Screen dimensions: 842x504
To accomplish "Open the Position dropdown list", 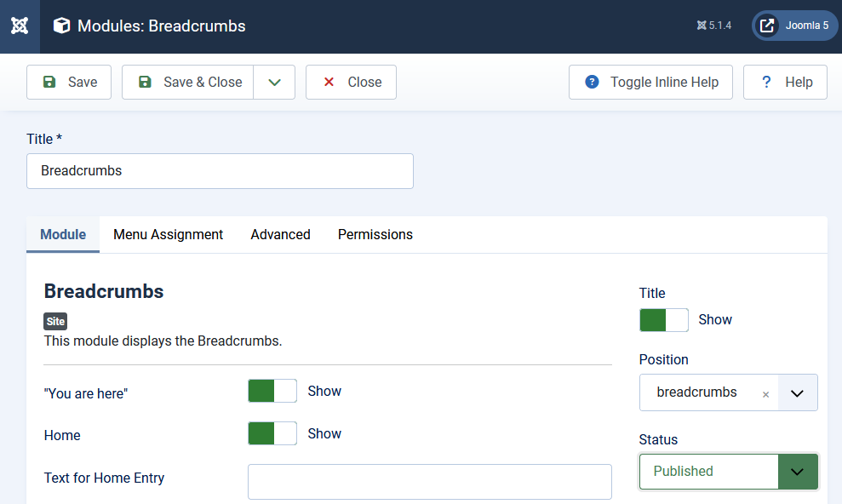I will pyautogui.click(x=797, y=392).
